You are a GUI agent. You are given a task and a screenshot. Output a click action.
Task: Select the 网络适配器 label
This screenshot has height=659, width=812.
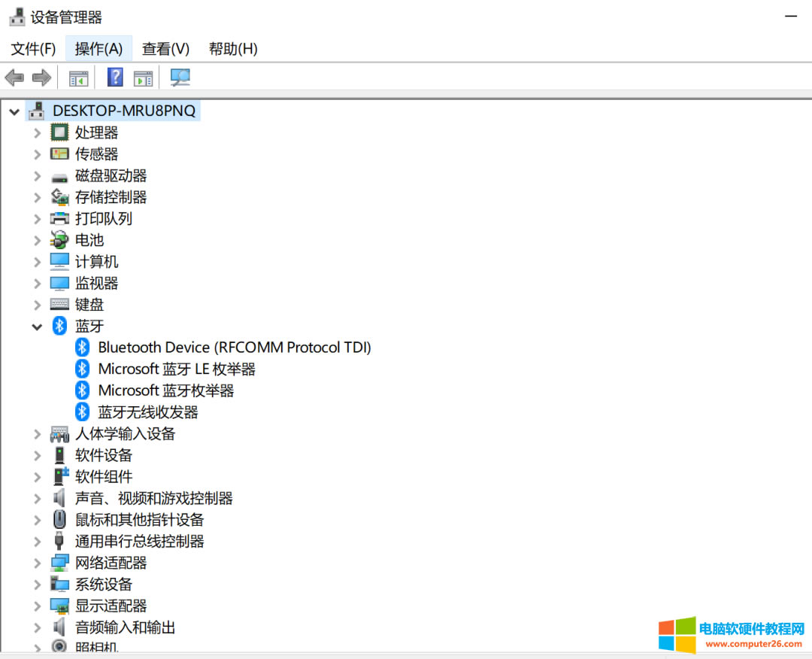111,563
